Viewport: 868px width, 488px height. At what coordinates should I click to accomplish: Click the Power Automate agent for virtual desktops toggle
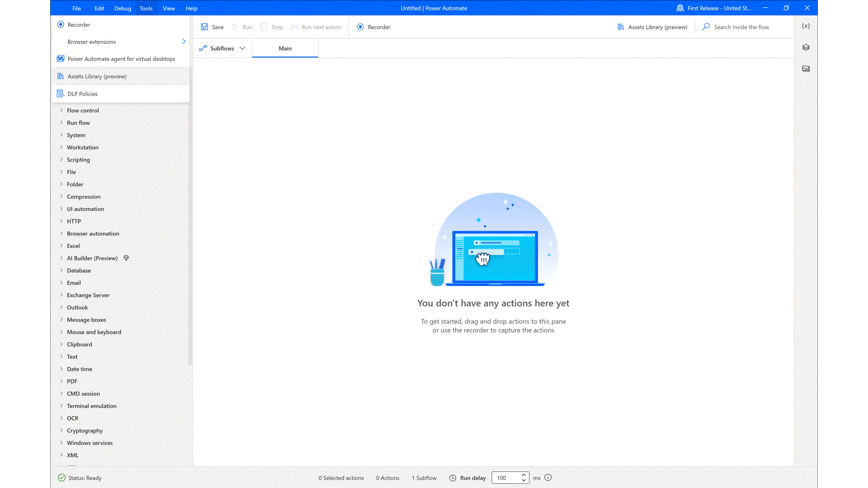pos(60,58)
